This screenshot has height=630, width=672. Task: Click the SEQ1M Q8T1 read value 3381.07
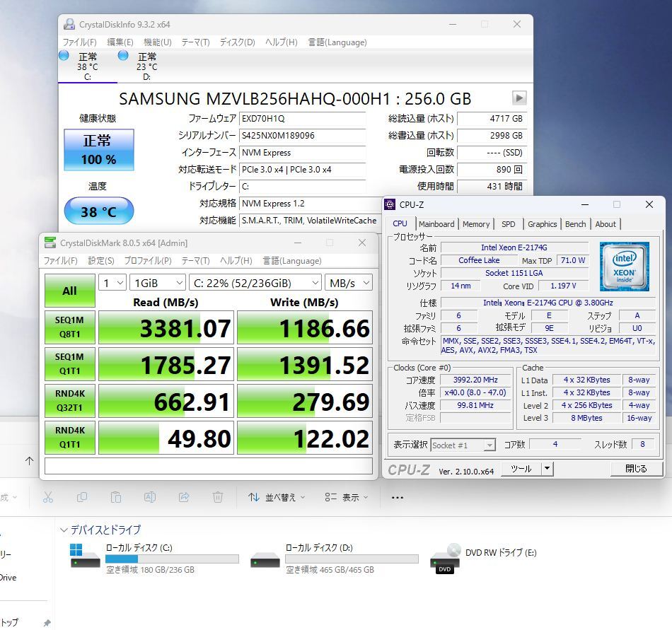(x=166, y=327)
